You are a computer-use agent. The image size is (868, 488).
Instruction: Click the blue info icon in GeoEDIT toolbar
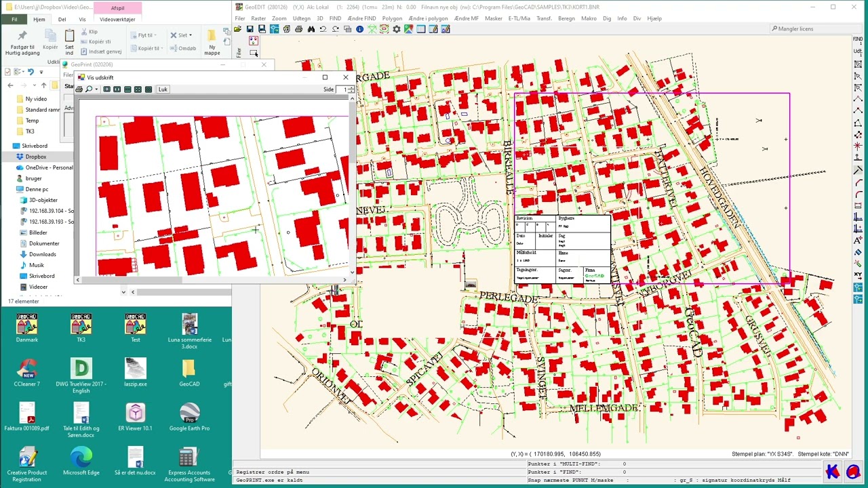click(359, 29)
